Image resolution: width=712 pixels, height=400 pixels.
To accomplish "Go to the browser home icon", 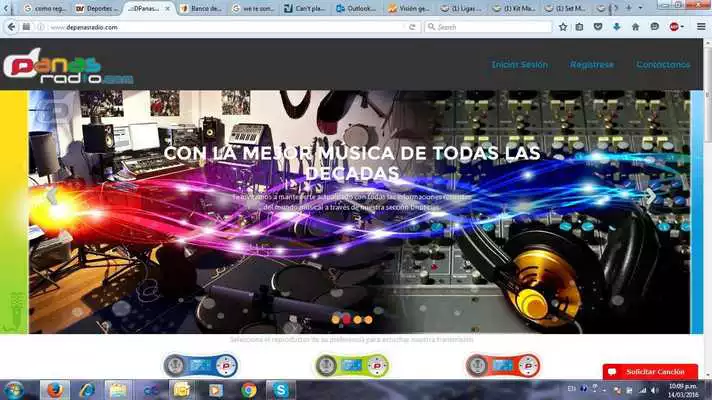I will [x=634, y=27].
